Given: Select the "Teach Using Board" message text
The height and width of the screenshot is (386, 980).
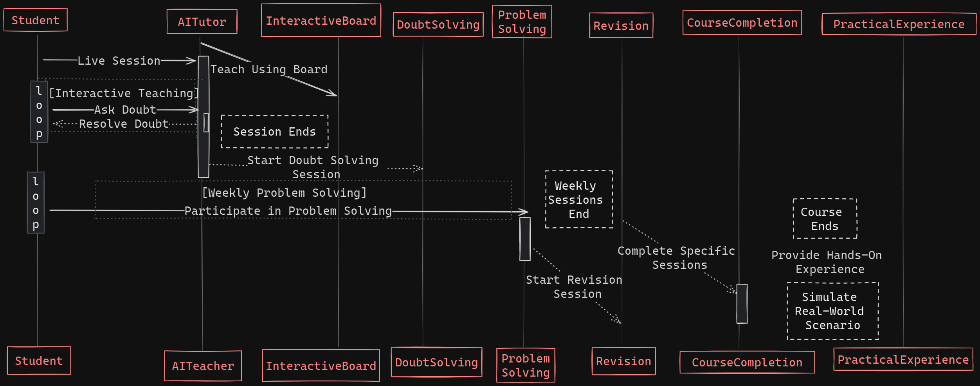Looking at the screenshot, I should [x=269, y=69].
